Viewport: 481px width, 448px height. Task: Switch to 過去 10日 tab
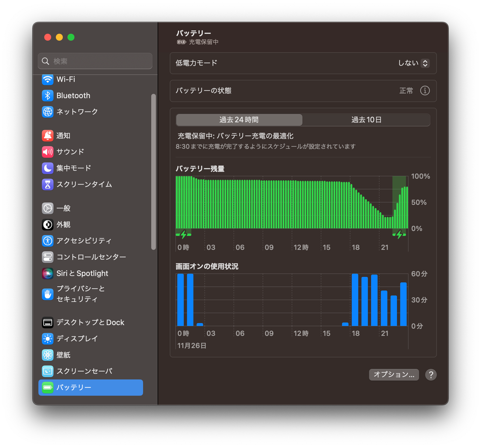point(366,120)
